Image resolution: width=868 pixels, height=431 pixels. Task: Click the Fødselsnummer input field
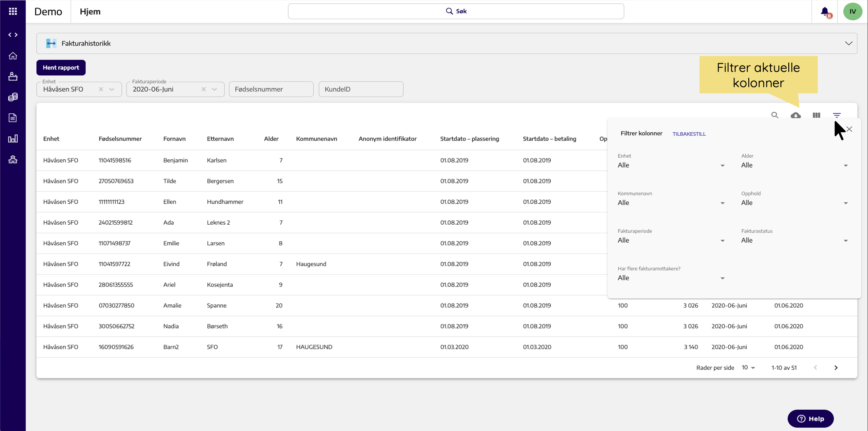coord(271,89)
